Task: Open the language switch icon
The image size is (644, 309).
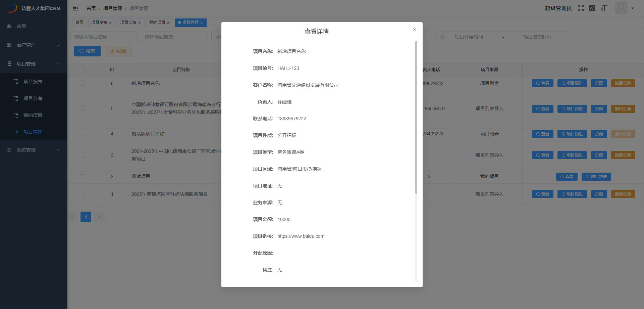Action: (592, 8)
